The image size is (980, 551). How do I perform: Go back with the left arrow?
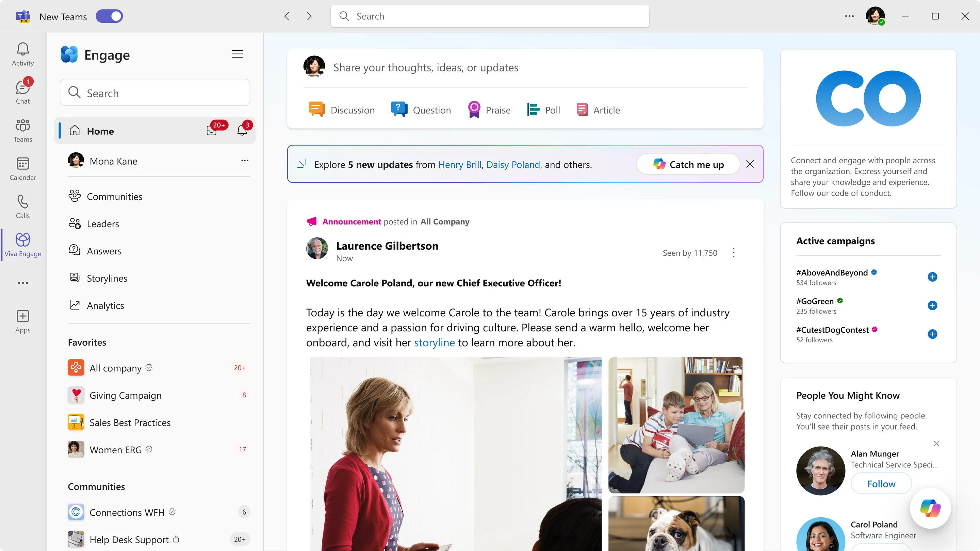[287, 16]
